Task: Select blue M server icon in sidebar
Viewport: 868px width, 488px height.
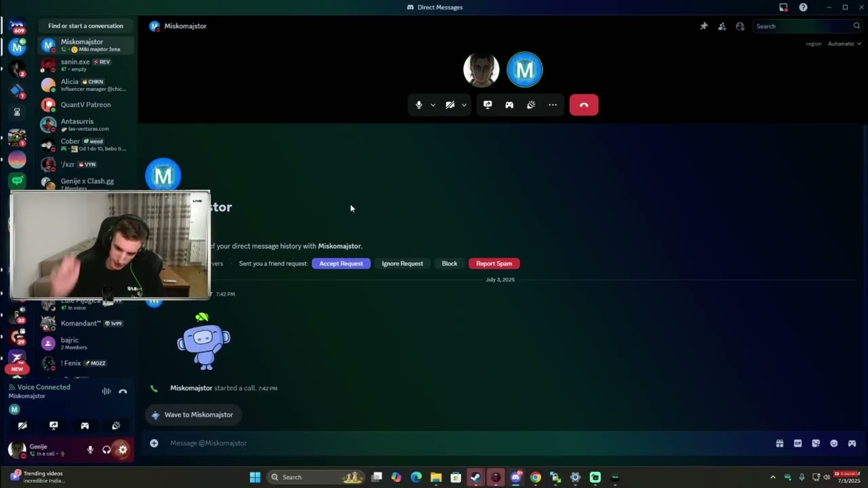Action: tap(17, 47)
